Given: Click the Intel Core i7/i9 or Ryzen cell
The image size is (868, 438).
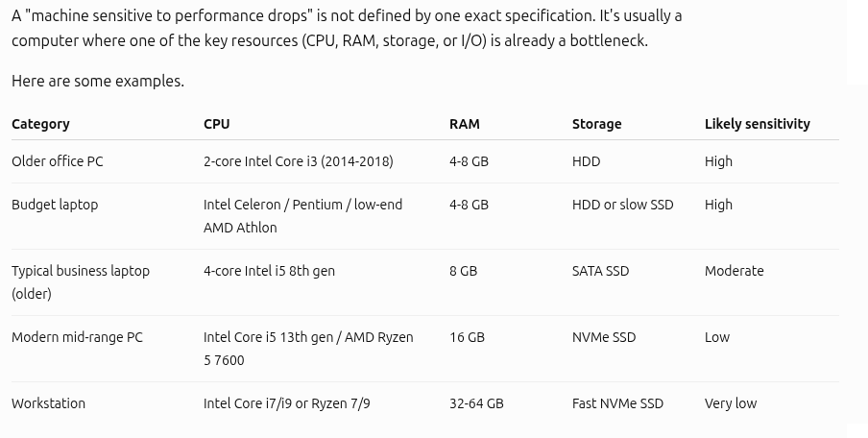Looking at the screenshot, I should [287, 403].
